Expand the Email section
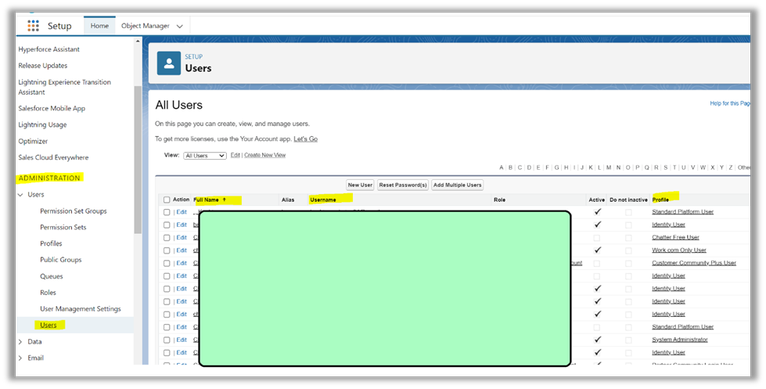766x389 pixels. tap(20, 358)
